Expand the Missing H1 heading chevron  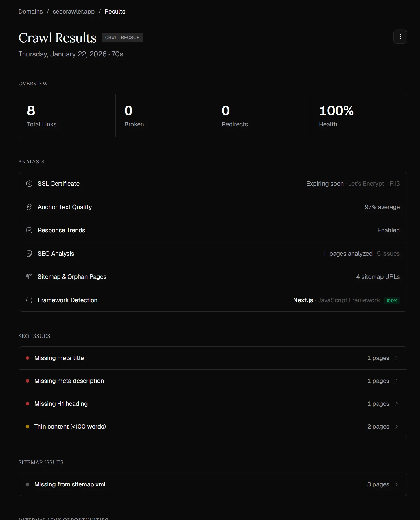397,404
